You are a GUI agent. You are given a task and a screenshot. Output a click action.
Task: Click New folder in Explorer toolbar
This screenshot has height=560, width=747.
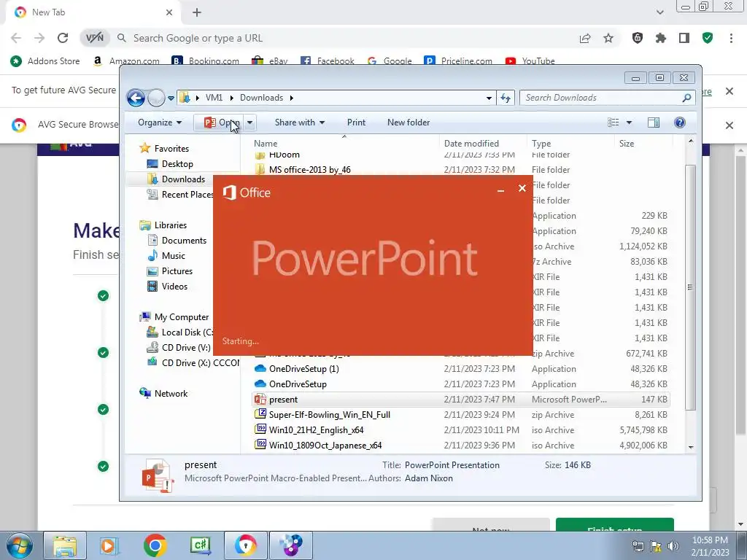pyautogui.click(x=409, y=122)
